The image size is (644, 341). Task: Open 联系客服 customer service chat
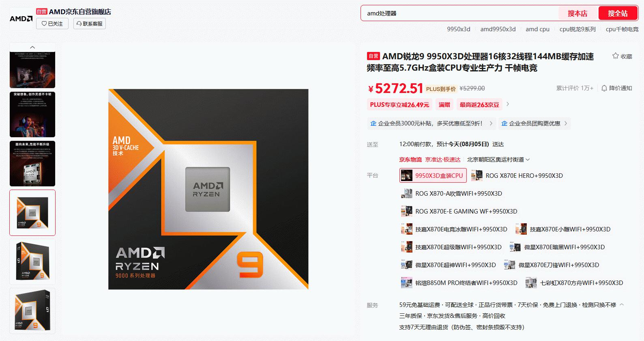click(x=90, y=24)
